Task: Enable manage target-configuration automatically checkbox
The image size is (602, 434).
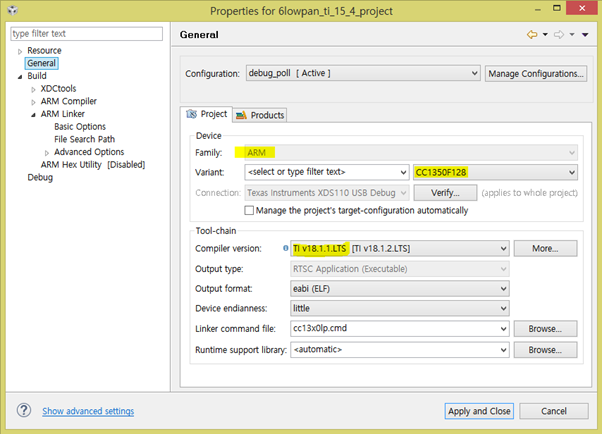Action: click(x=250, y=210)
